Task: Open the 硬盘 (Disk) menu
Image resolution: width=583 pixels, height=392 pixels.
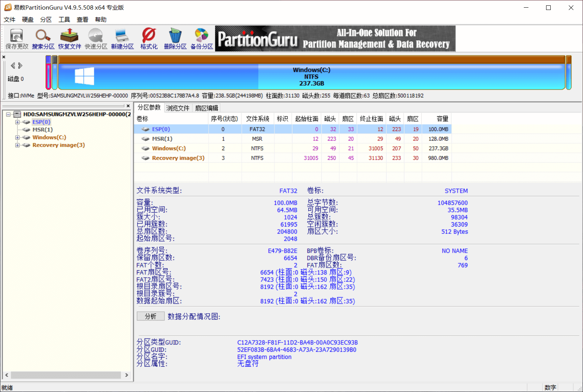Action: coord(28,20)
